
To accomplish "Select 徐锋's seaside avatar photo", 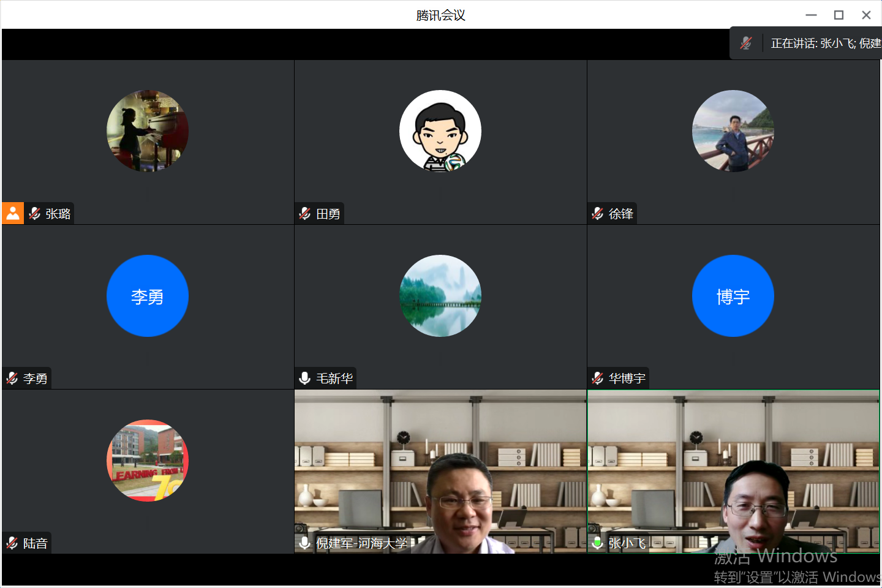I will (733, 131).
